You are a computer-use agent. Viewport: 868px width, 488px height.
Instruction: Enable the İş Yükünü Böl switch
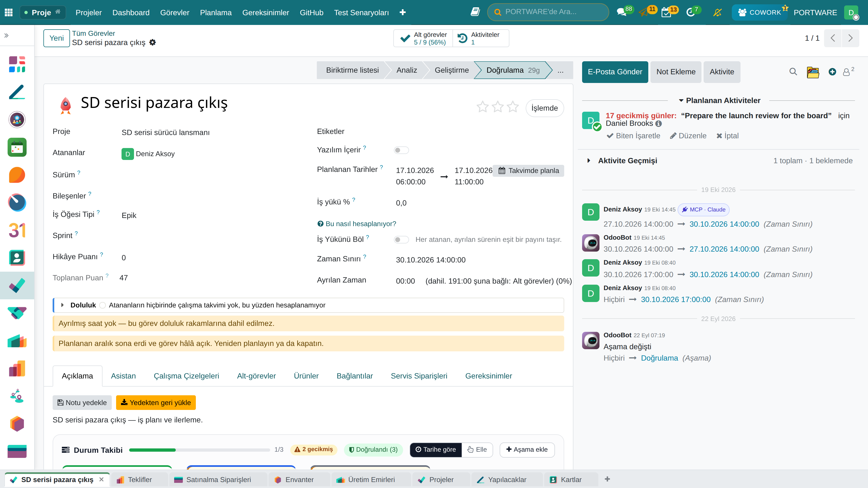pyautogui.click(x=401, y=239)
